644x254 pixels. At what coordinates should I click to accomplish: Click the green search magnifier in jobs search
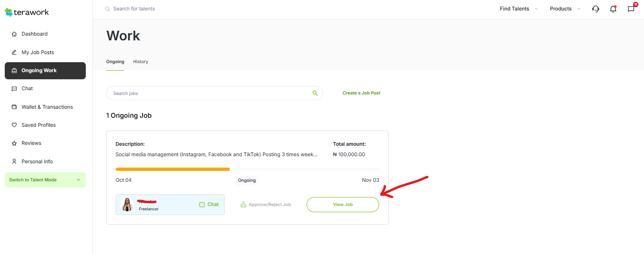click(315, 93)
